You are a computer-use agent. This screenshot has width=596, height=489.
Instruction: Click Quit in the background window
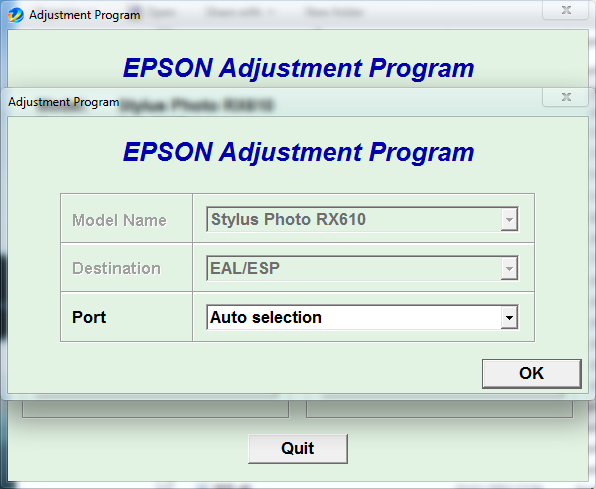298,448
